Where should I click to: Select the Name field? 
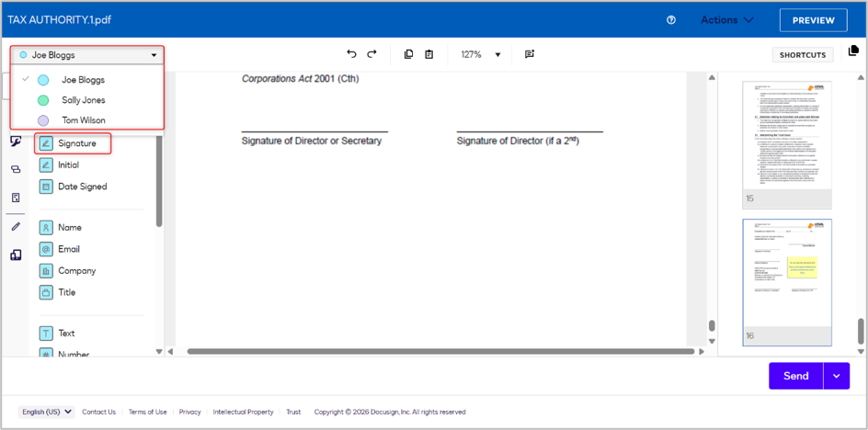(61, 228)
